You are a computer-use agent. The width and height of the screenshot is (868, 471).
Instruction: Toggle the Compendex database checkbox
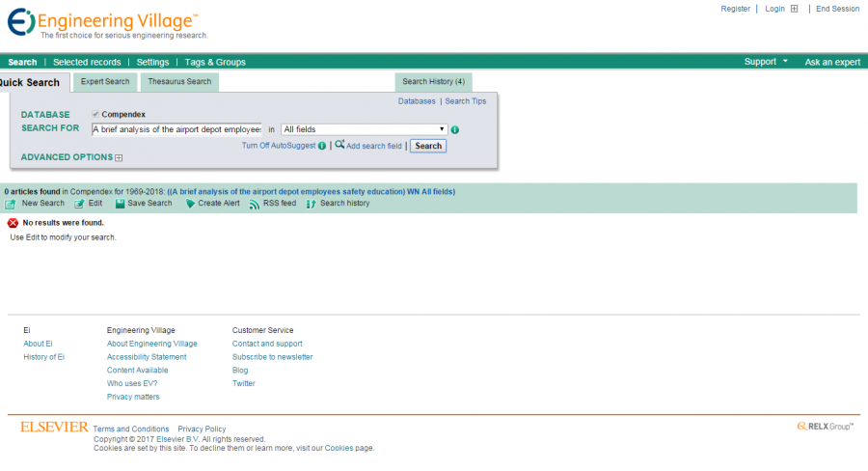coord(95,114)
